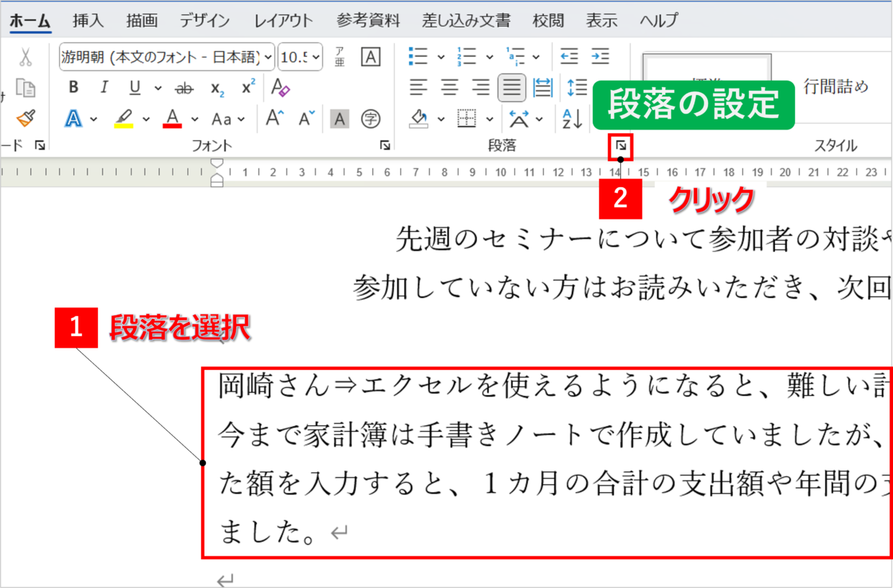Switch to the 挿入 tab
Screen dimensions: 893x588
[89, 21]
